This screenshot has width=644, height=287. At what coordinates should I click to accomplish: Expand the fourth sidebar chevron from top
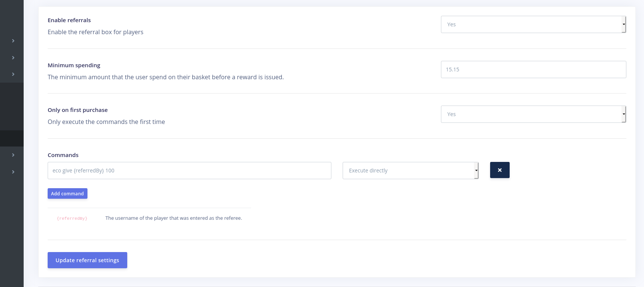coord(13,155)
